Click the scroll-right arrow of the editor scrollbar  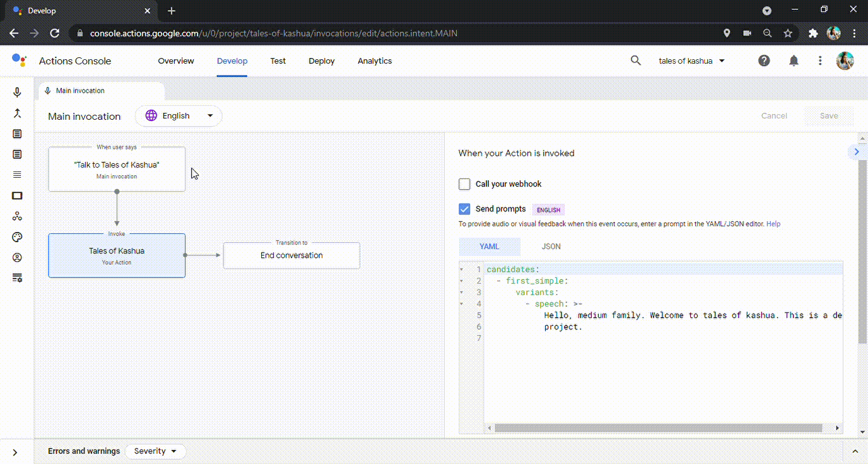[x=838, y=428]
